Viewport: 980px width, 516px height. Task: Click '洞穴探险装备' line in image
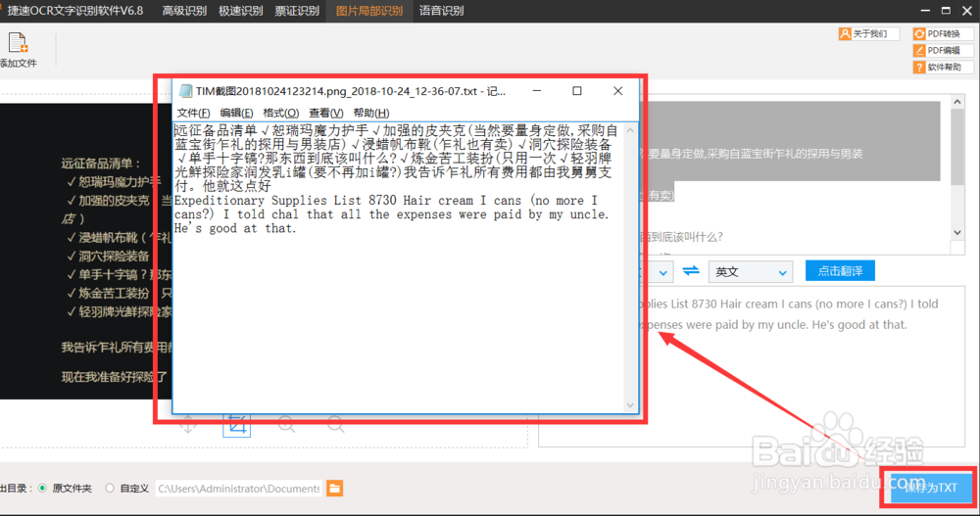click(x=114, y=257)
